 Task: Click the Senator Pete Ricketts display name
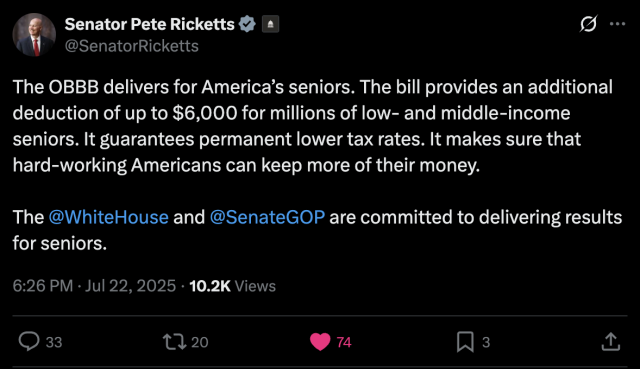tap(149, 24)
